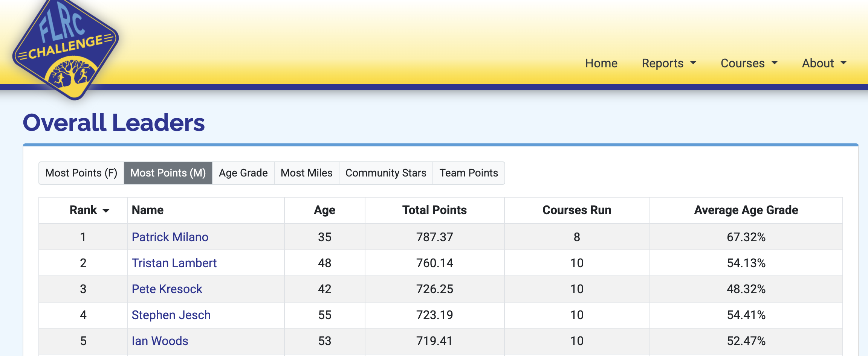
Task: Open Patrick Milano's profile link
Action: 170,237
